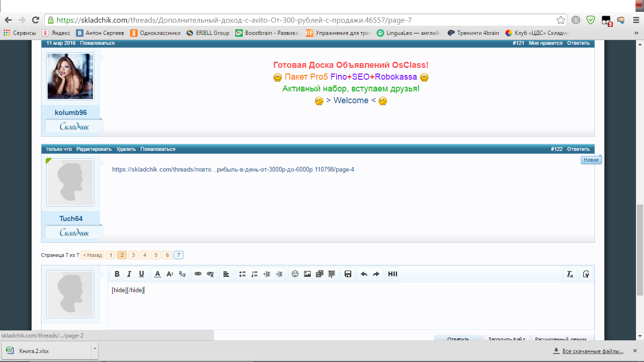The image size is (644, 362).
Task: Go to page 1 of the thread
Action: [110, 255]
